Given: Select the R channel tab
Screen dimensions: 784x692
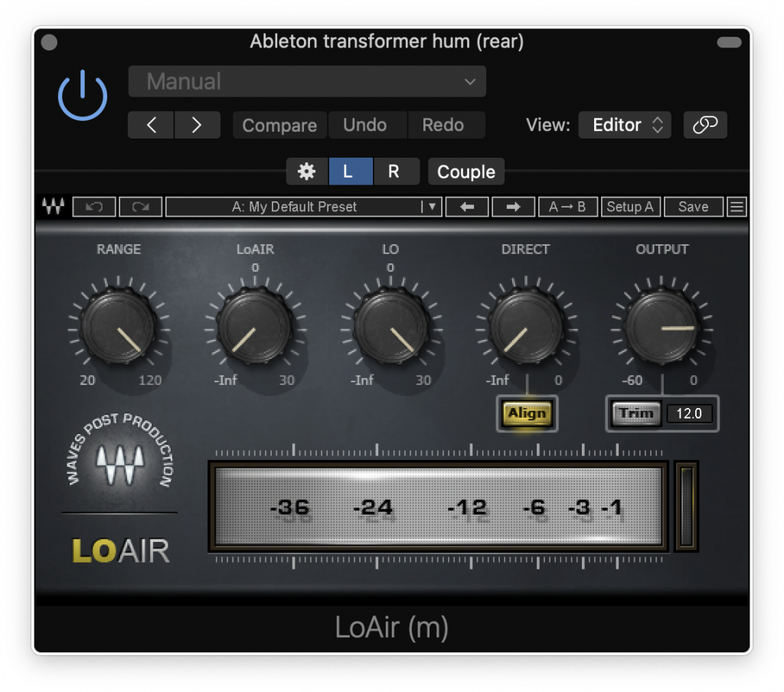Looking at the screenshot, I should click(395, 171).
